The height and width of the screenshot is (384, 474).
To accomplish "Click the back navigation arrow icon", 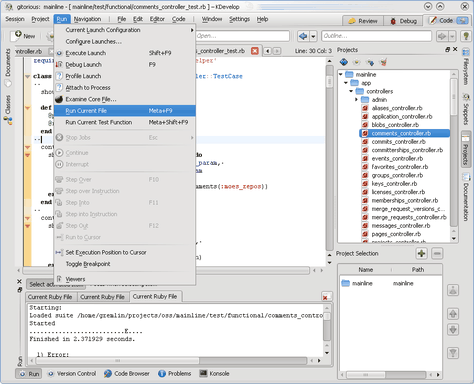I will (x=303, y=36).
